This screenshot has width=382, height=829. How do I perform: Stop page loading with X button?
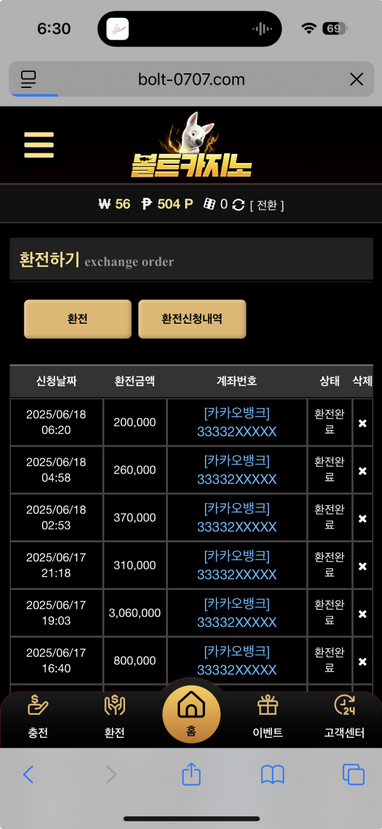tap(357, 79)
